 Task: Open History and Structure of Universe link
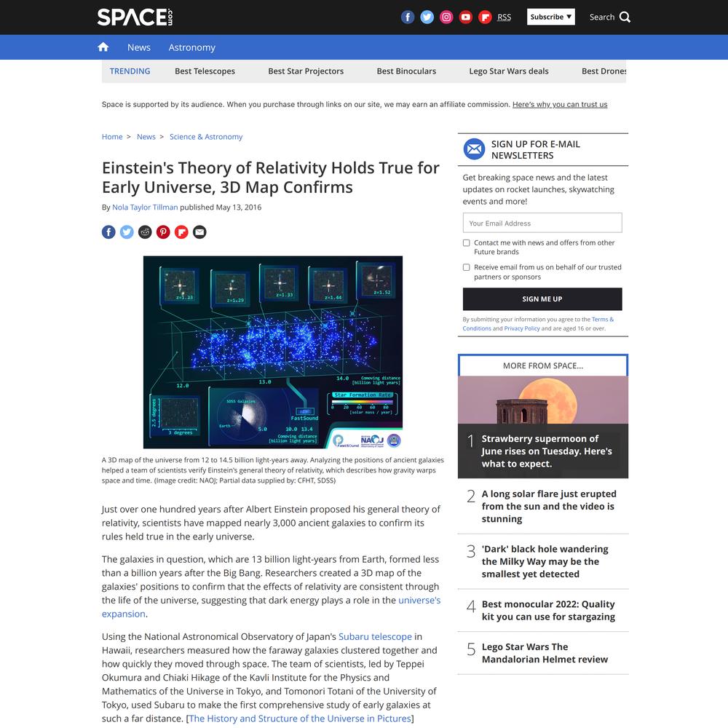point(300,719)
